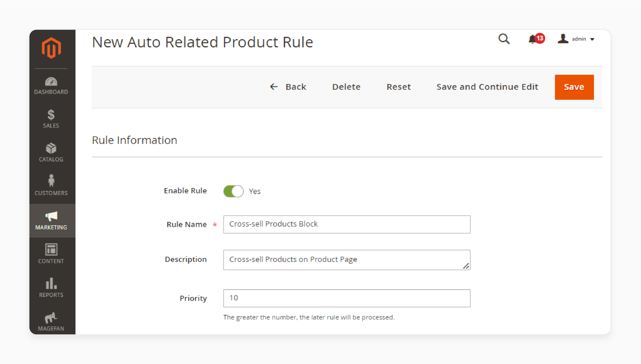
Task: Save the new product rule
Action: [574, 87]
